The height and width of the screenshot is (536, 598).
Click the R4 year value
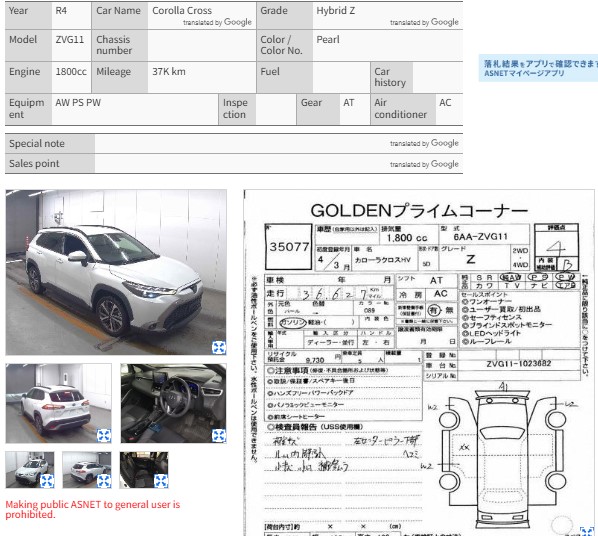61,11
